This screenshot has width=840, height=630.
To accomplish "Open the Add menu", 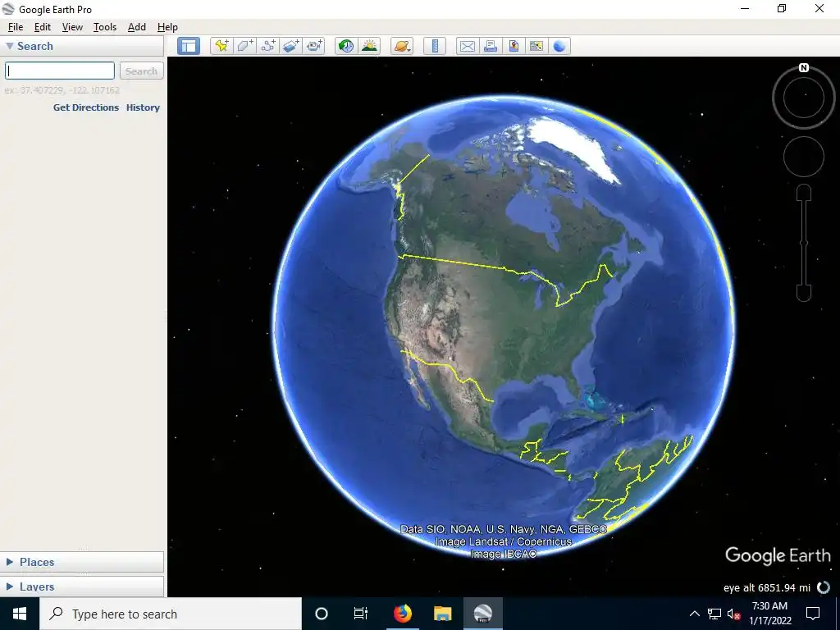I will click(137, 27).
